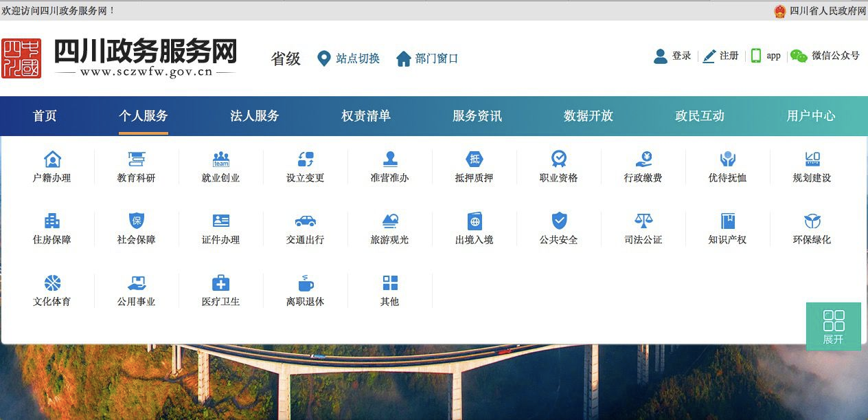This screenshot has height=420, width=868.
Task: Open the 医疗卫生 medical kit icon
Action: tap(221, 283)
